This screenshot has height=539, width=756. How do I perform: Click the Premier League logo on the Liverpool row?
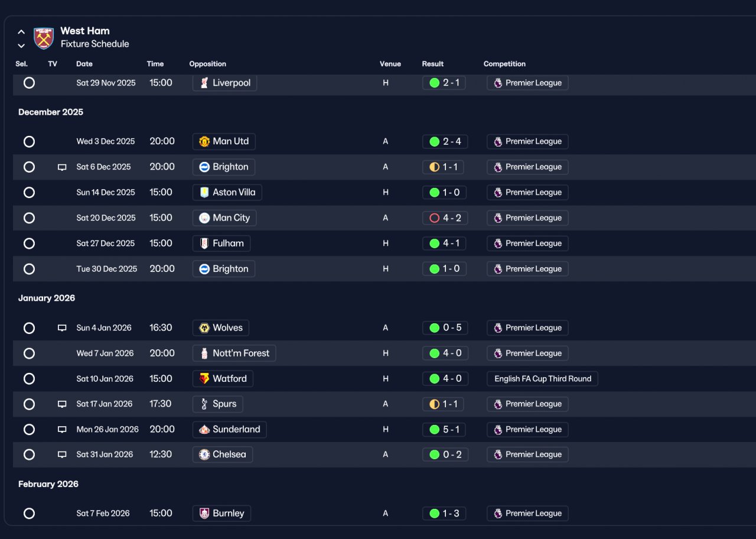tap(498, 83)
